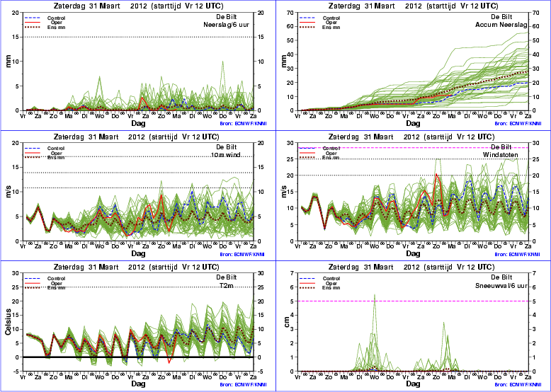551x392 pixels.
Task: Open 'Bron: ECMWF/KNMI' under Sneeuwval chart
Action: [x=518, y=385]
